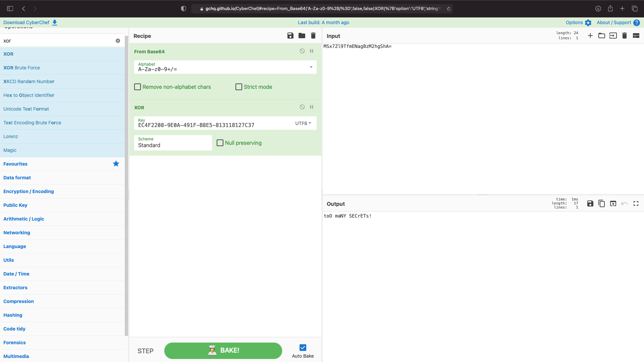Copy output to clipboard
This screenshot has height=362, width=644.
point(602,203)
